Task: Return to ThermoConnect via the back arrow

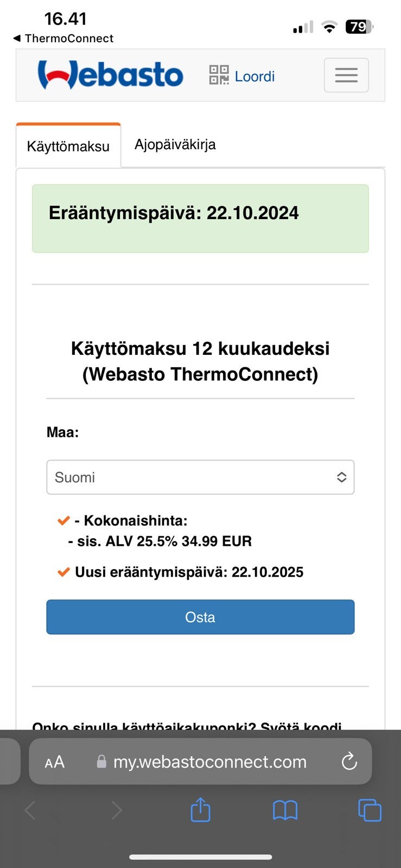Action: click(x=17, y=38)
